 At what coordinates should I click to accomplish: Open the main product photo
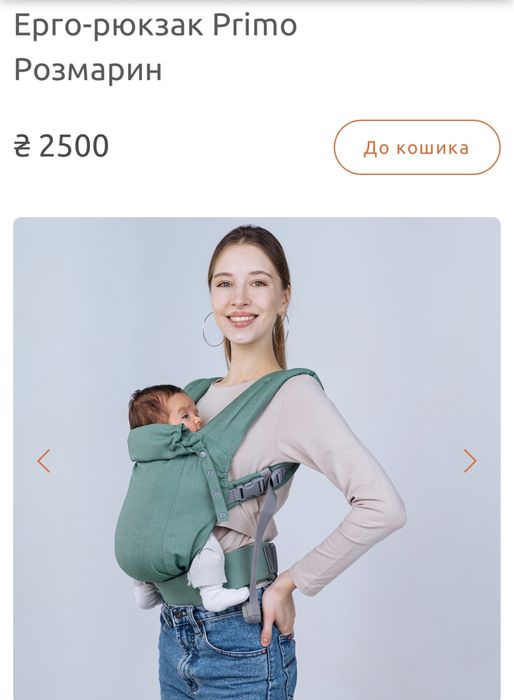257,458
